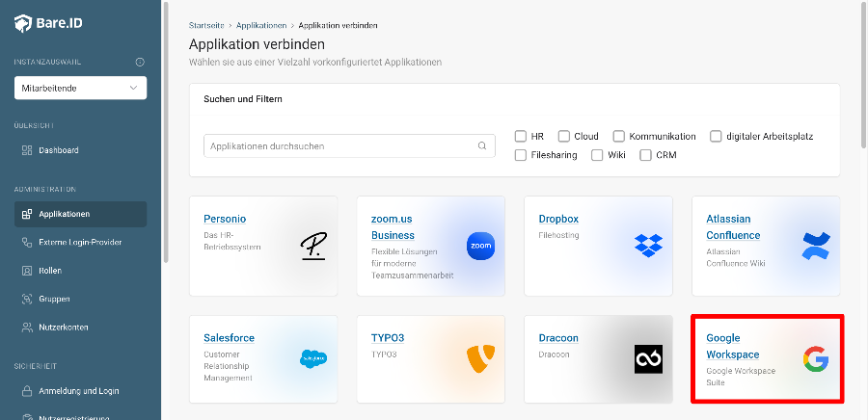Open the Google Workspace link
The height and width of the screenshot is (420, 868).
tap(732, 347)
